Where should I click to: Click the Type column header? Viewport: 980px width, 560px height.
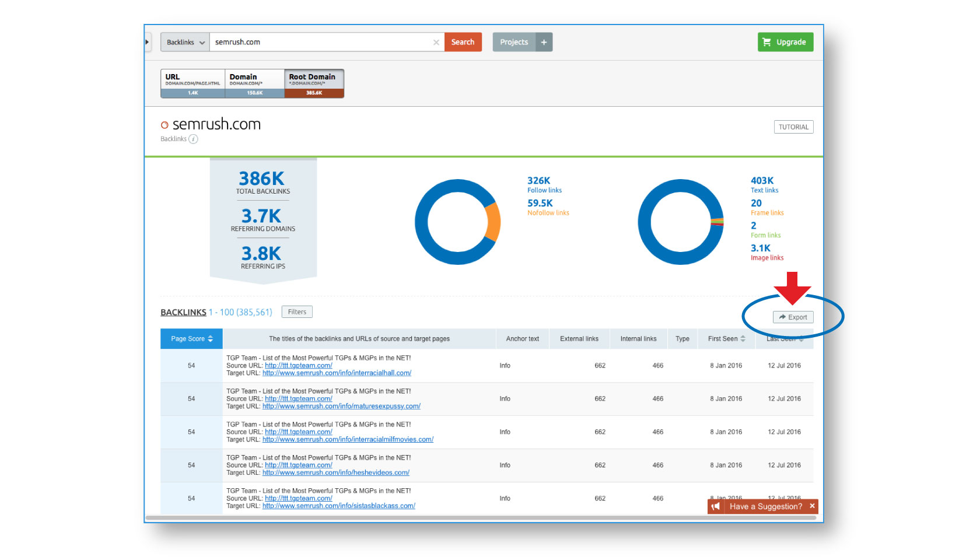[x=682, y=339]
